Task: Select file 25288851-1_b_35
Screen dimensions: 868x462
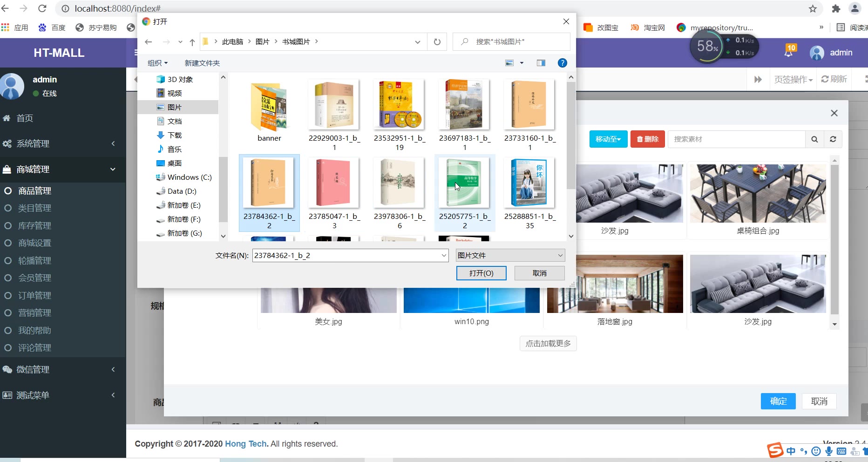Action: pyautogui.click(x=530, y=193)
